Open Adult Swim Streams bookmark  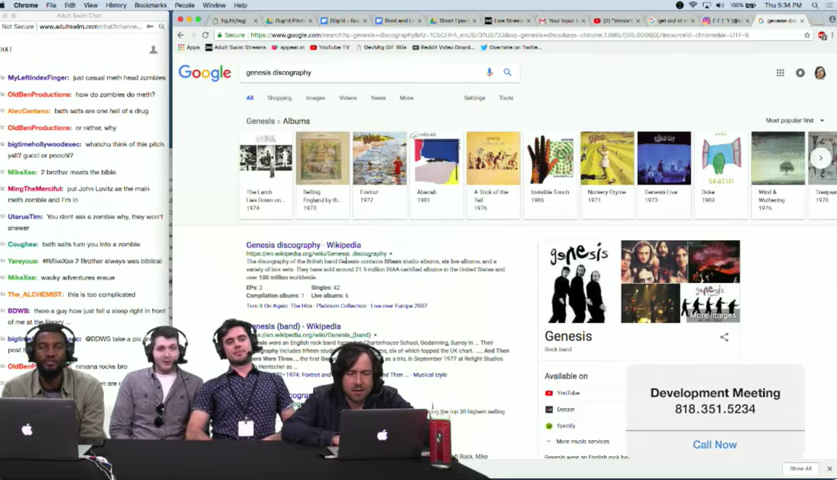pyautogui.click(x=235, y=48)
